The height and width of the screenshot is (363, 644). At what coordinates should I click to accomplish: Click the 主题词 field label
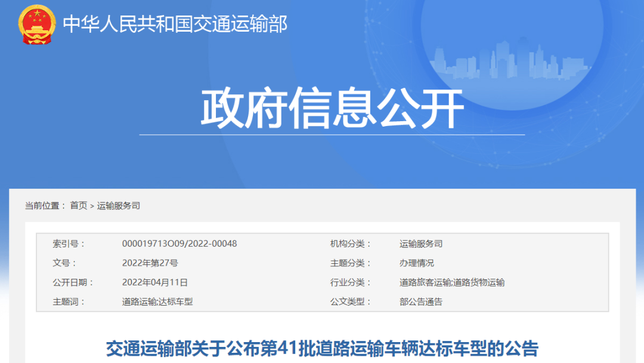(x=68, y=302)
